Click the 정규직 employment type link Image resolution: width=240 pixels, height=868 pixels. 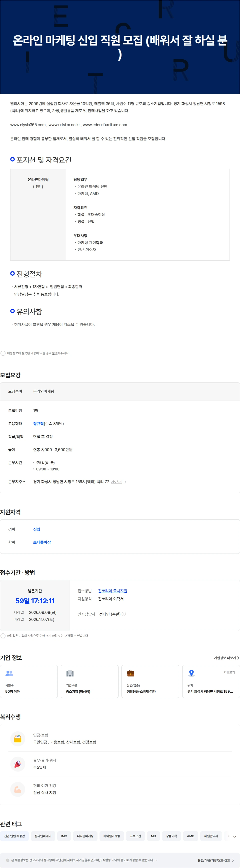(38, 424)
